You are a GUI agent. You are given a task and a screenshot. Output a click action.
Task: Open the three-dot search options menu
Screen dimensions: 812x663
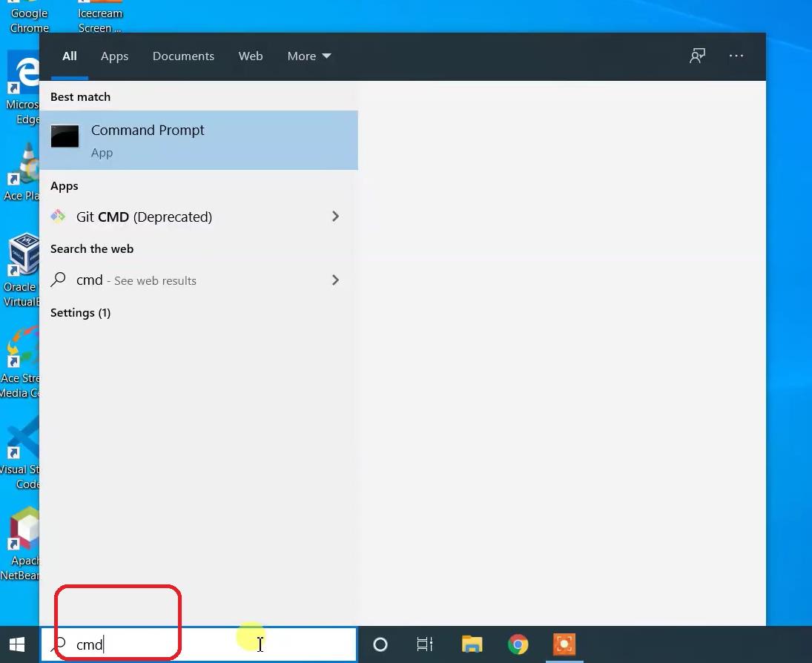tap(736, 56)
